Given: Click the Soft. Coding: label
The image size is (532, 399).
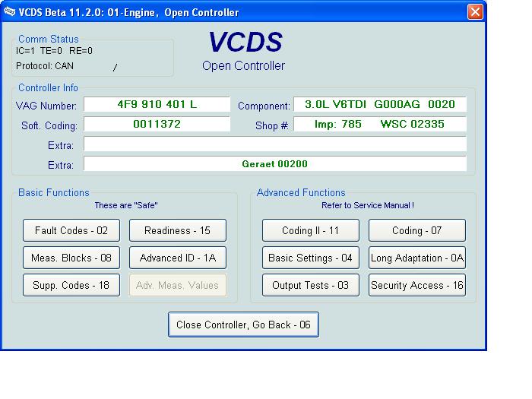Looking at the screenshot, I should [49, 125].
